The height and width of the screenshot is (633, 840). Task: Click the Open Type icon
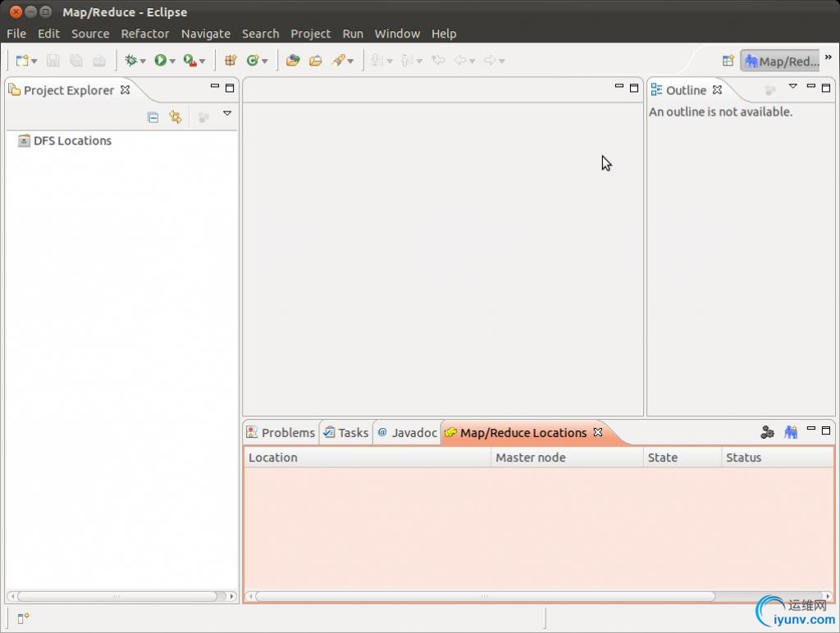tap(293, 60)
